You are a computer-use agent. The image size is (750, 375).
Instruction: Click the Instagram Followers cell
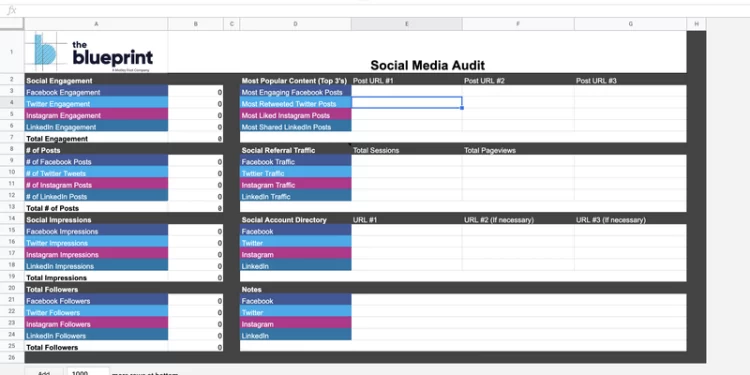point(96,323)
